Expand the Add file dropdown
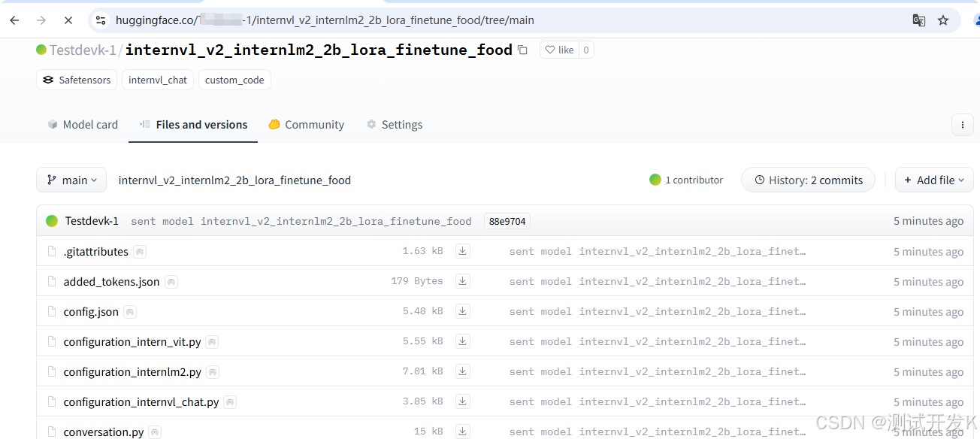This screenshot has width=980, height=439. tap(934, 180)
